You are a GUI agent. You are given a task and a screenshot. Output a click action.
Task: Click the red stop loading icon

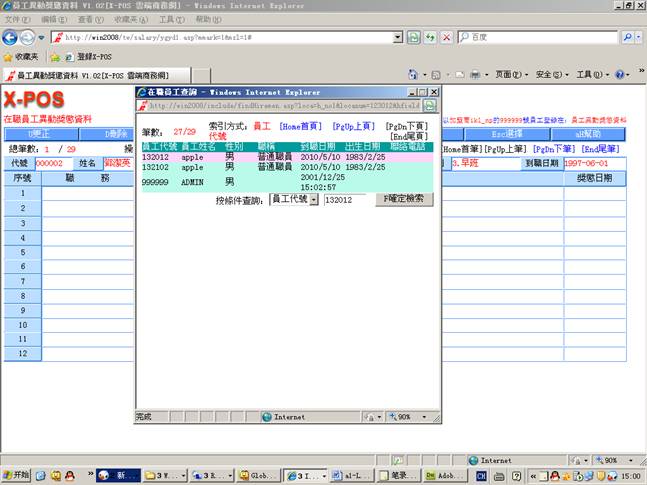445,37
